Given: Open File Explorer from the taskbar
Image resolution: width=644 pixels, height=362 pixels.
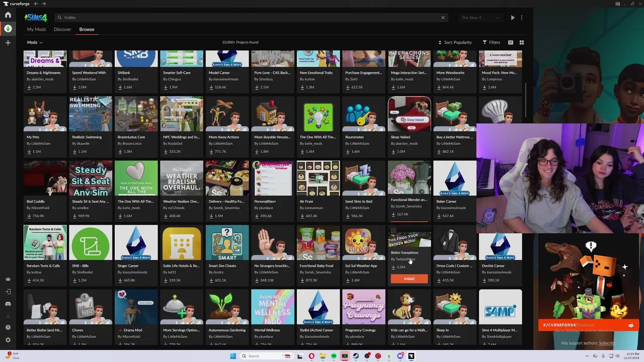Looking at the screenshot, I should click(323, 356).
